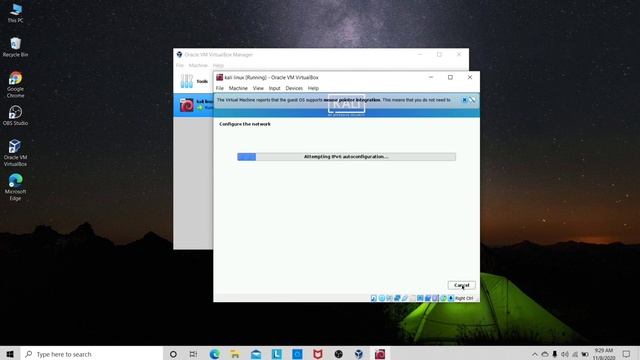Screen dimensions: 640x360
Task: Close the Kali Linux VM window
Action: click(x=470, y=77)
